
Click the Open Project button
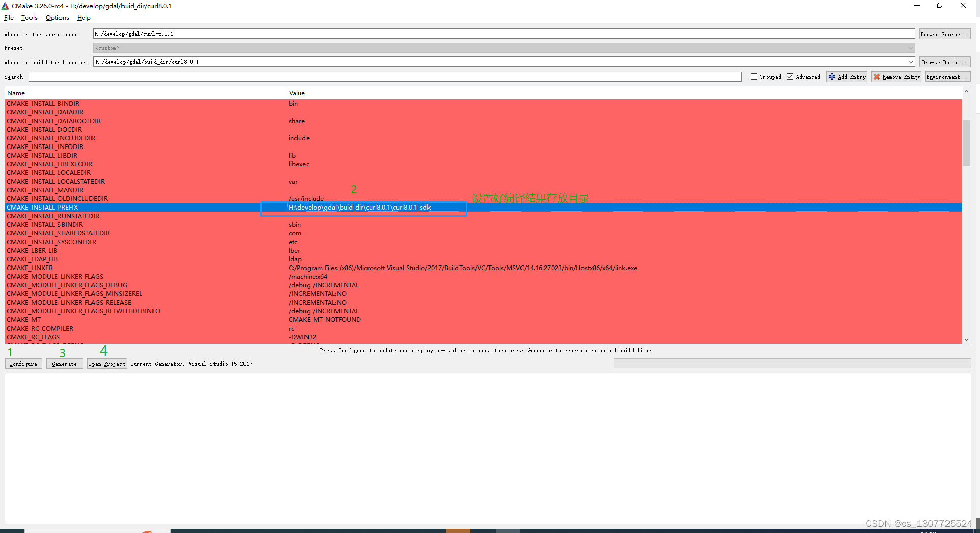pos(107,364)
